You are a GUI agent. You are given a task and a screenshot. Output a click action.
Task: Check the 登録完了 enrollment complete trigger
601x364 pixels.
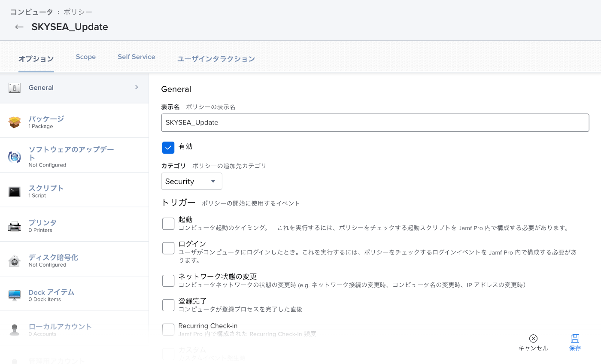point(168,305)
